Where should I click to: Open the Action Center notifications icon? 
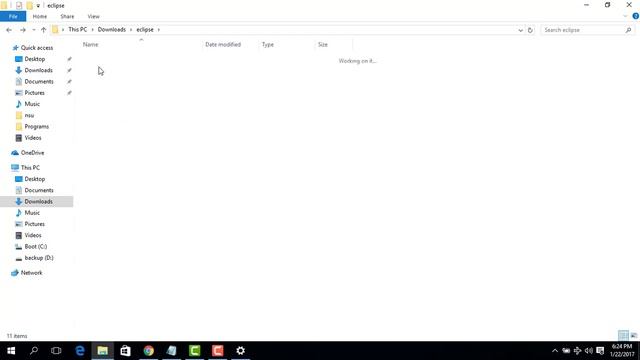coord(600,351)
